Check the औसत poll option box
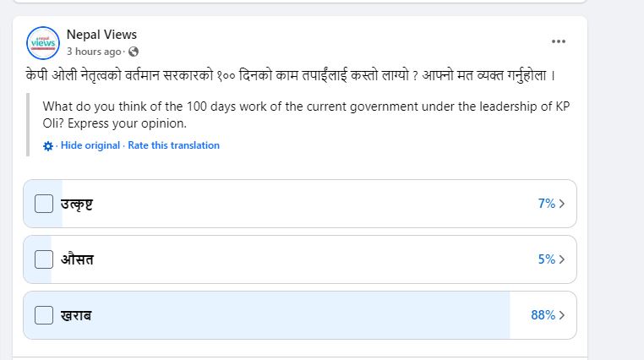Viewport: 644px width, 360px height. point(44,259)
